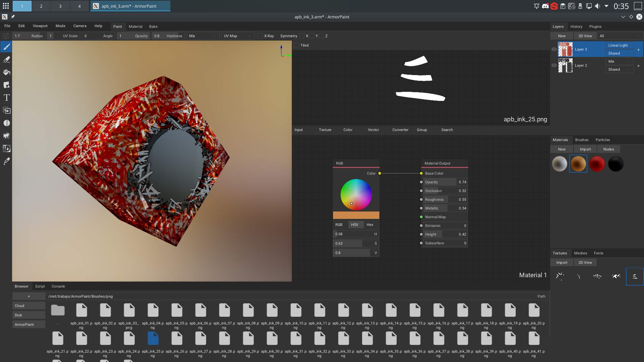Select the Clone tool
This screenshot has height=362, width=644.
(x=6, y=110)
